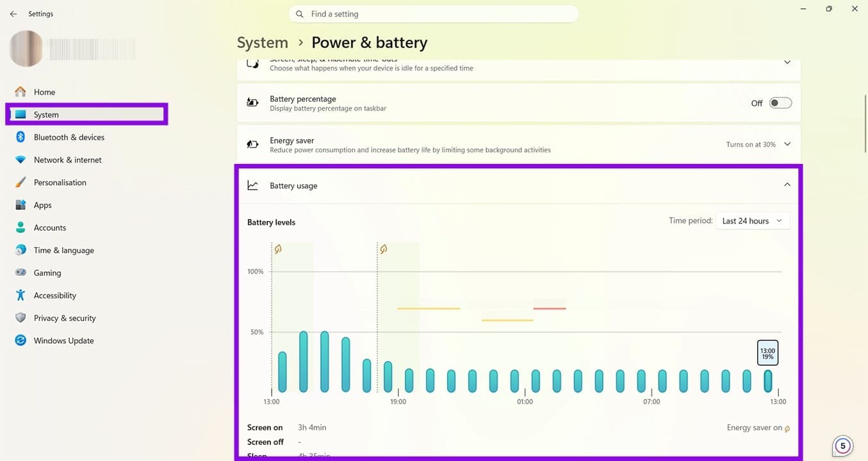Click the 07:00 label on the chart axis
This screenshot has width=868, height=461.
(x=651, y=401)
